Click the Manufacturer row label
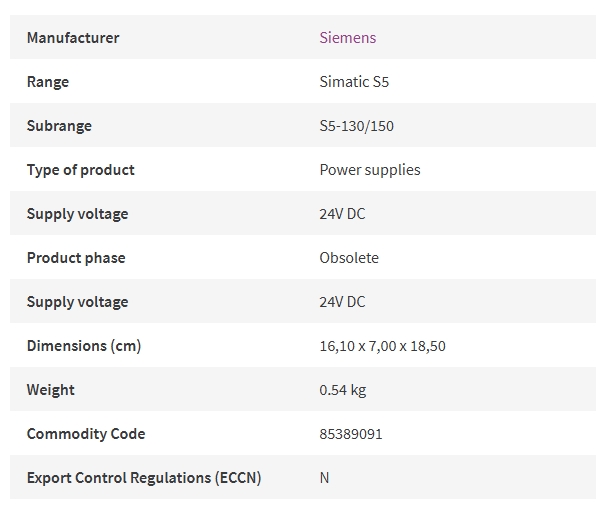 click(x=73, y=38)
